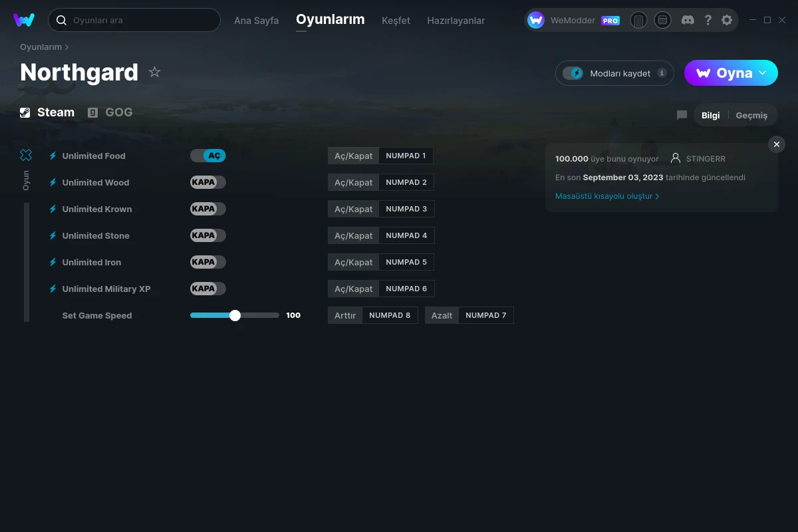798x532 pixels.
Task: Toggle the Modları kaydet switch
Action: (x=573, y=73)
